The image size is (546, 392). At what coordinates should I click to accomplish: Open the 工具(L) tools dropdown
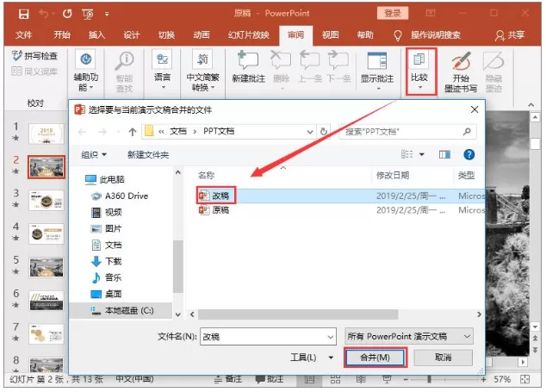312,358
